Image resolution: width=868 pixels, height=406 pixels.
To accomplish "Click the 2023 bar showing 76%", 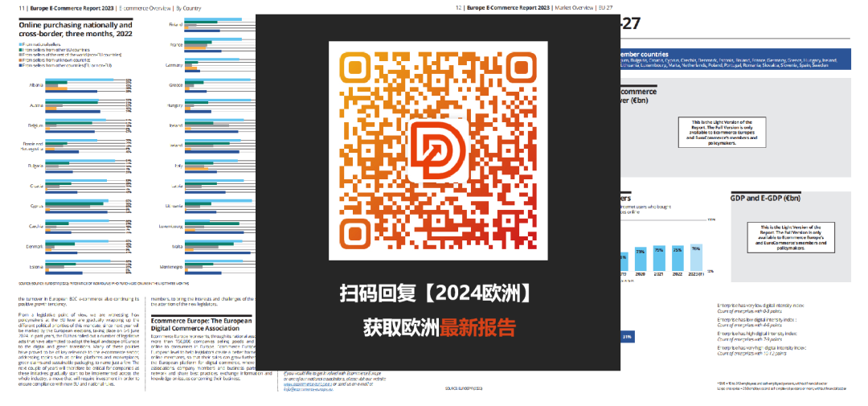I will [x=696, y=259].
